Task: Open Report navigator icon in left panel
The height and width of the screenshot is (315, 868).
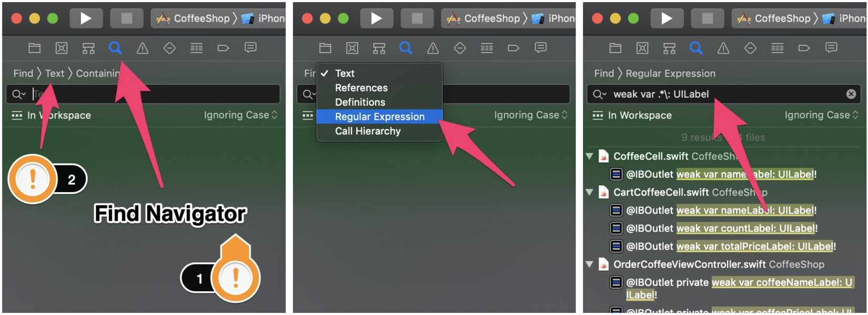Action: (251, 48)
